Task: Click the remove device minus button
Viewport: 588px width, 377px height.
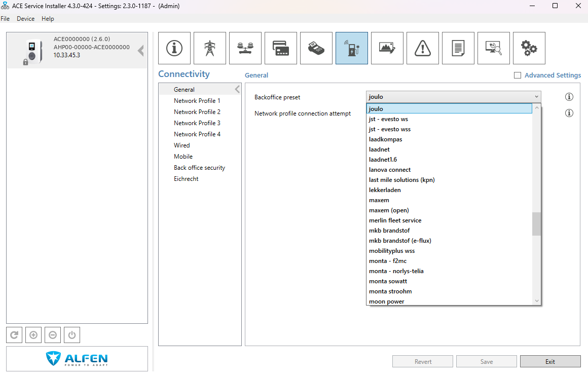Action: coord(53,335)
